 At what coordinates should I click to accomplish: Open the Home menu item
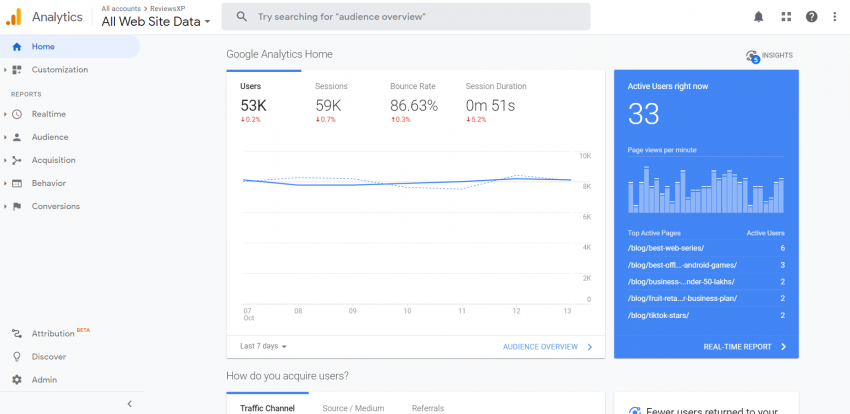70,47
